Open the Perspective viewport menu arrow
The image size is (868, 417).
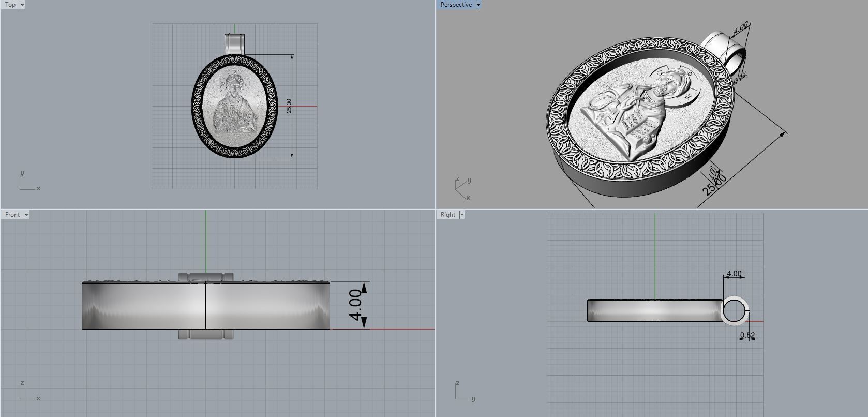tap(478, 5)
